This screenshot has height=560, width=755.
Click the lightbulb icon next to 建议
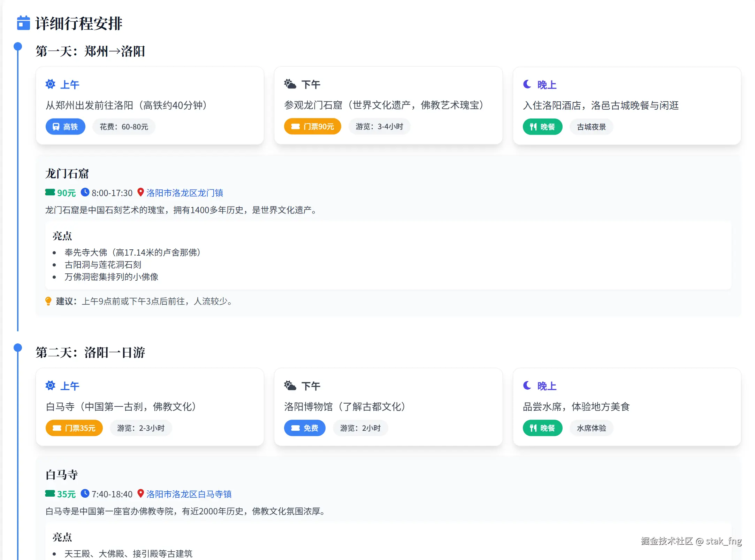pyautogui.click(x=48, y=301)
